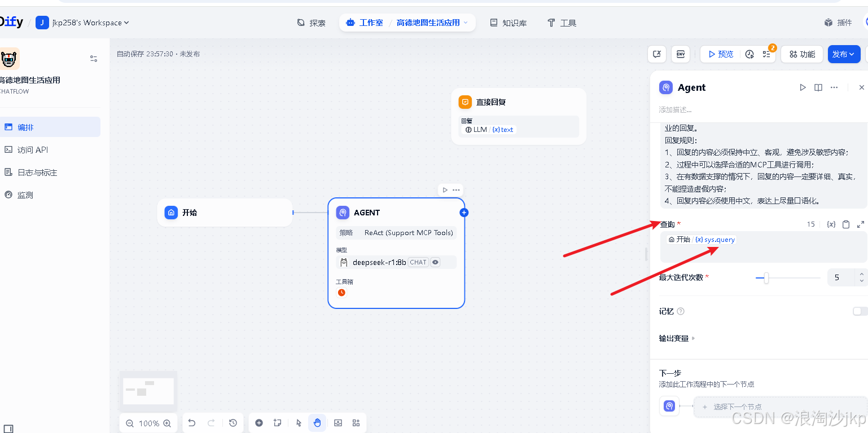Open the chat variable icon in top toolbar
This screenshot has height=433, width=868.
(x=657, y=54)
